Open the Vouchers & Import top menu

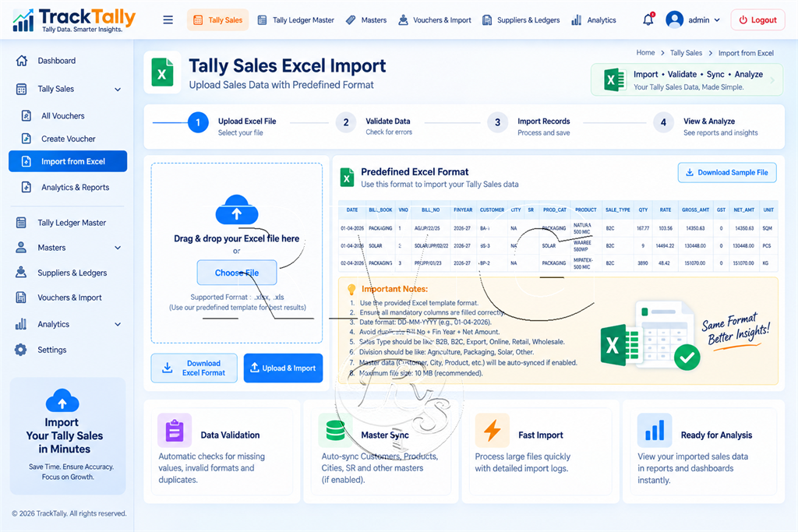click(435, 20)
